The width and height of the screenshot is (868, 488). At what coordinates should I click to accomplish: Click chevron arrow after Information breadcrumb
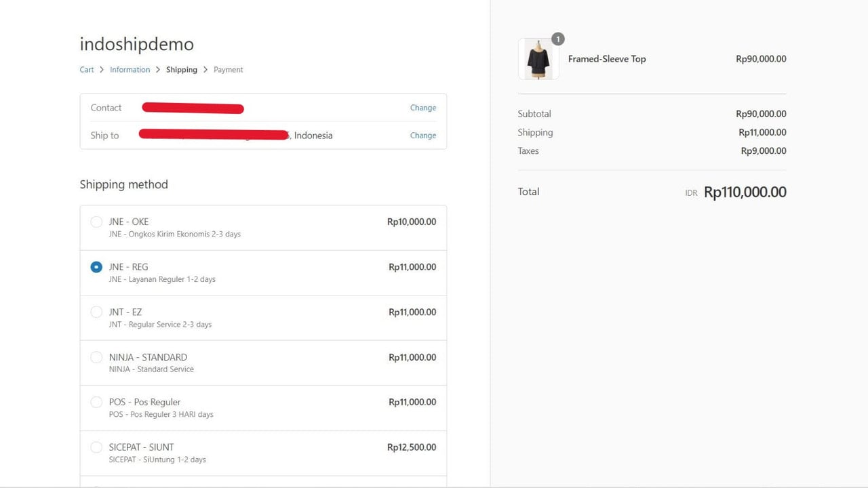coord(158,70)
